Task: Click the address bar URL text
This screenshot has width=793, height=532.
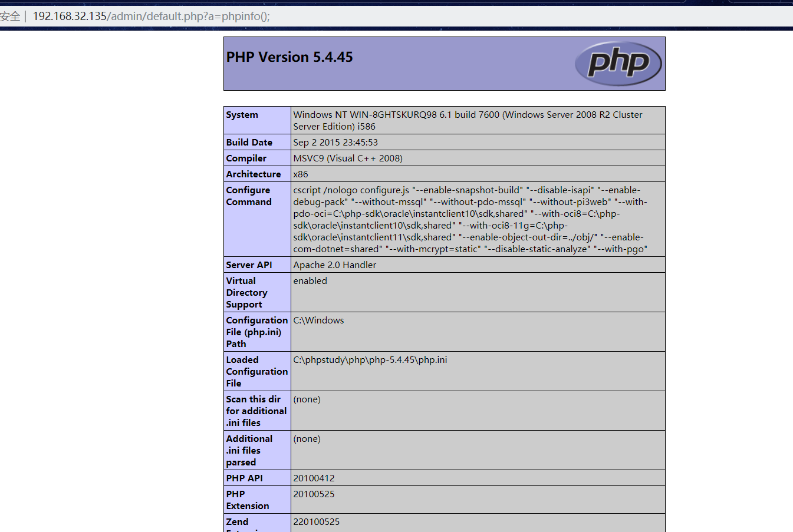Action: coord(151,16)
